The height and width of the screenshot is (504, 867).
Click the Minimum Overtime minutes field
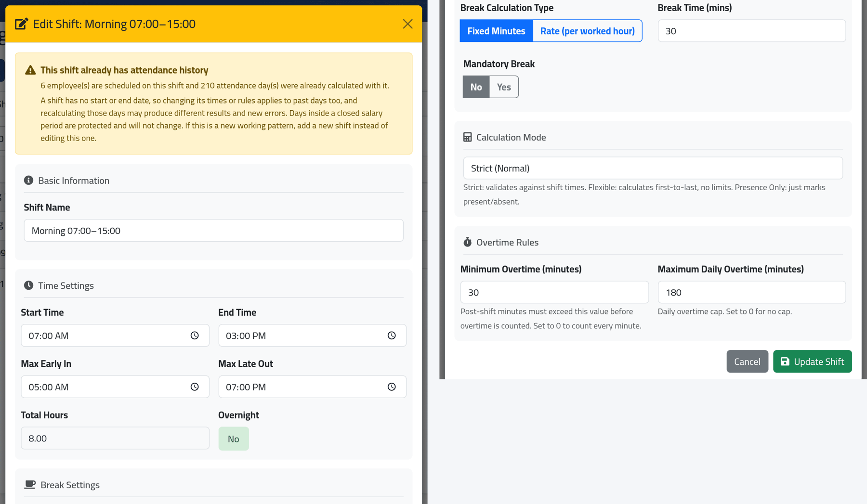pyautogui.click(x=554, y=292)
